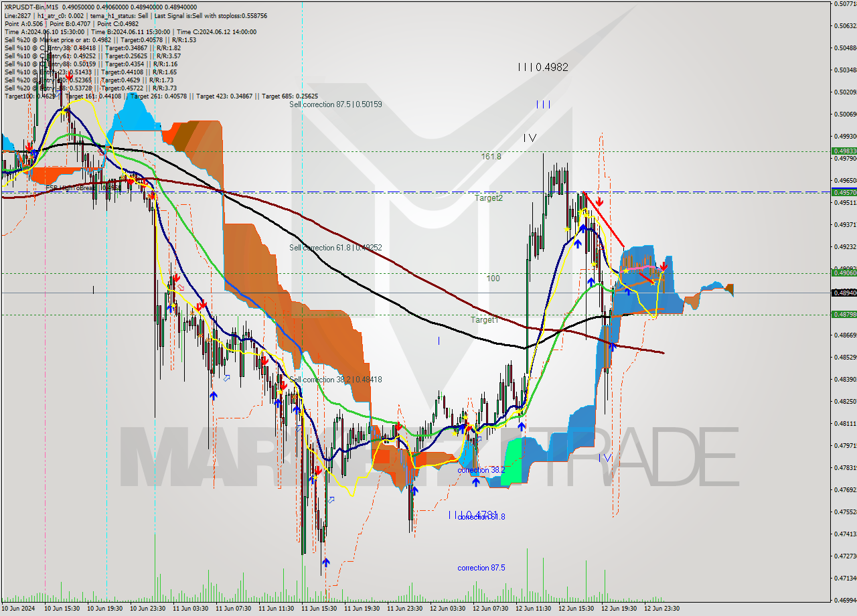Click the topmost price axis label 0.5077
The height and width of the screenshot is (616, 857).
pos(845,4)
